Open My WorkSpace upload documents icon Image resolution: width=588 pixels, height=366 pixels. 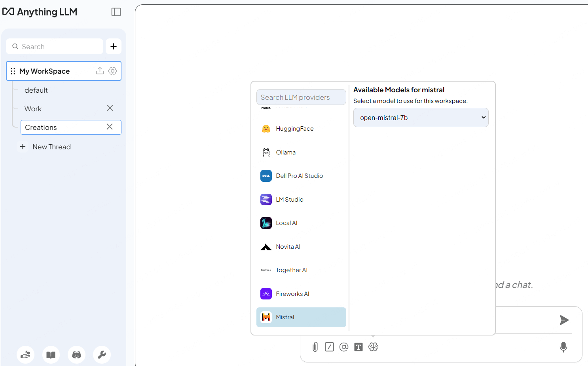click(x=100, y=71)
